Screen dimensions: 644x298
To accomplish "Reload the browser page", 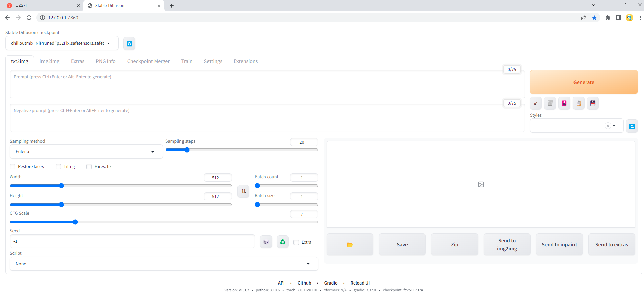I will coord(29,18).
